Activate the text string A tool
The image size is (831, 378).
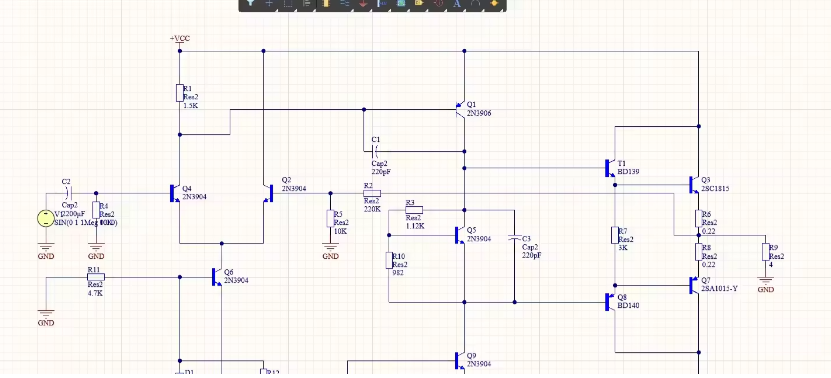[457, 3]
